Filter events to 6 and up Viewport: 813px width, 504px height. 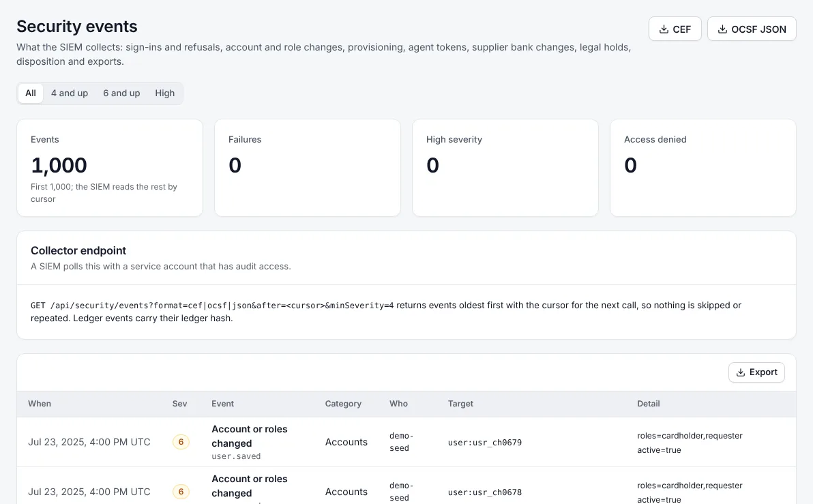(121, 93)
